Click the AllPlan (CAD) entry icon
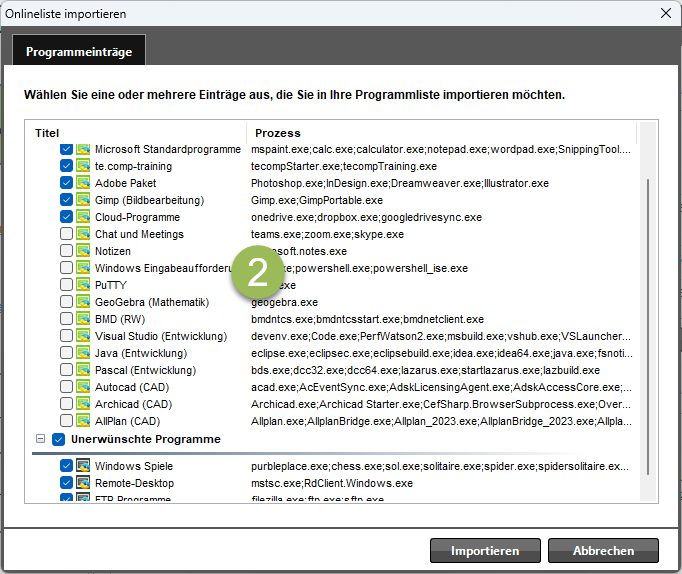 (83, 420)
